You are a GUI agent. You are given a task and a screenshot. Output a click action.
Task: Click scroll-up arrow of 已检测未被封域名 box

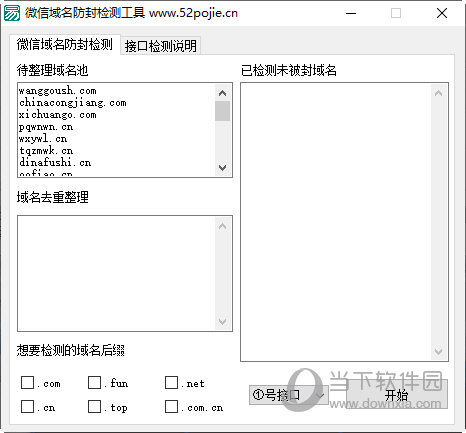click(x=438, y=93)
